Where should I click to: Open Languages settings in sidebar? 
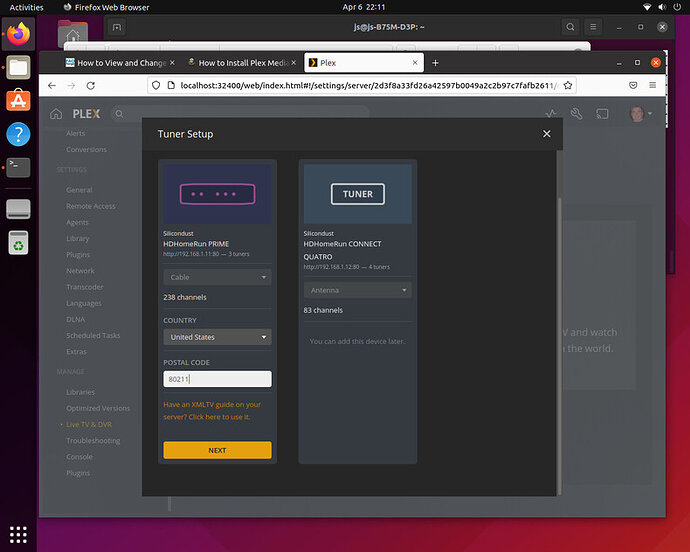tap(84, 303)
